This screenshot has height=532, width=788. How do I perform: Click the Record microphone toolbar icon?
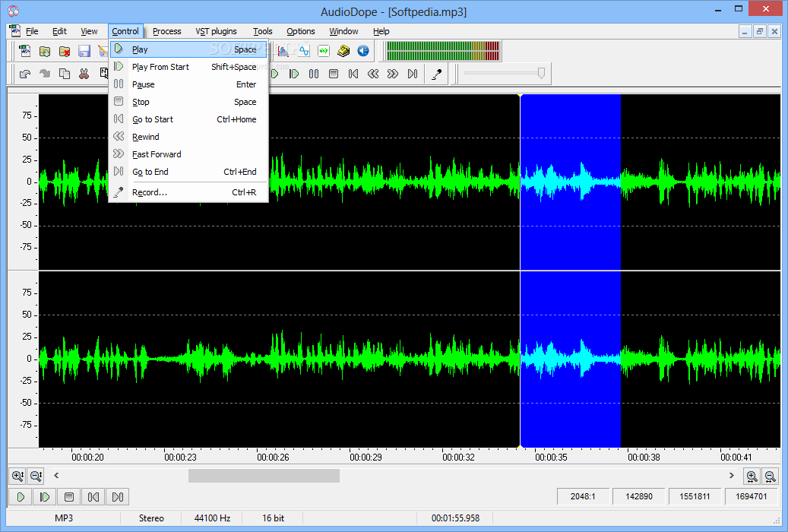437,74
